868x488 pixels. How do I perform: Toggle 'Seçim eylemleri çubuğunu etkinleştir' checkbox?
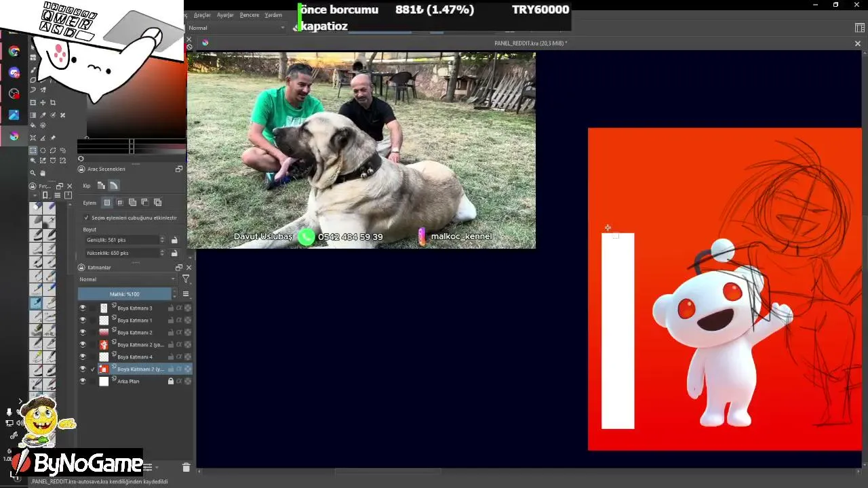(86, 218)
